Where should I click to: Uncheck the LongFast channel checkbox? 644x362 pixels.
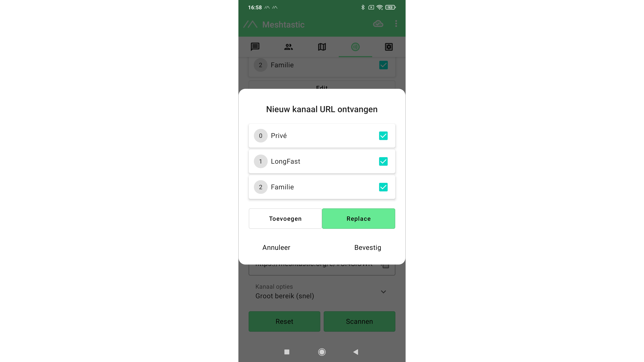click(x=383, y=161)
